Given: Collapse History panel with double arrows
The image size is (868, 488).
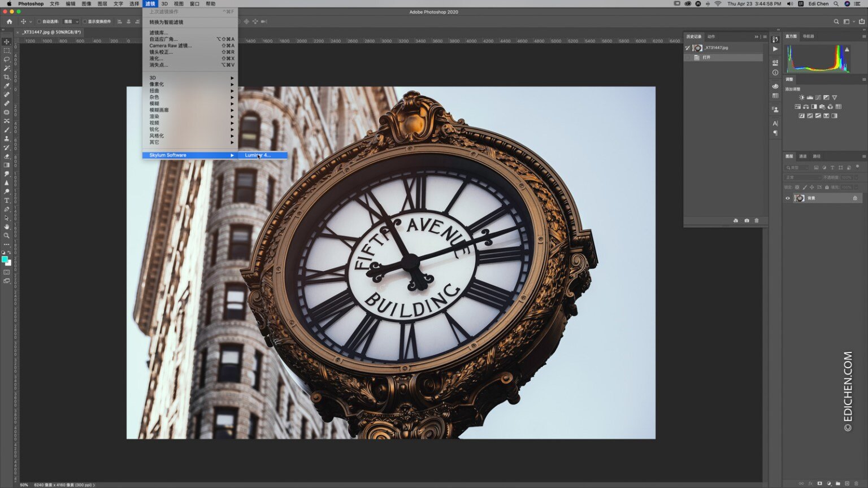Looking at the screenshot, I should pos(756,37).
